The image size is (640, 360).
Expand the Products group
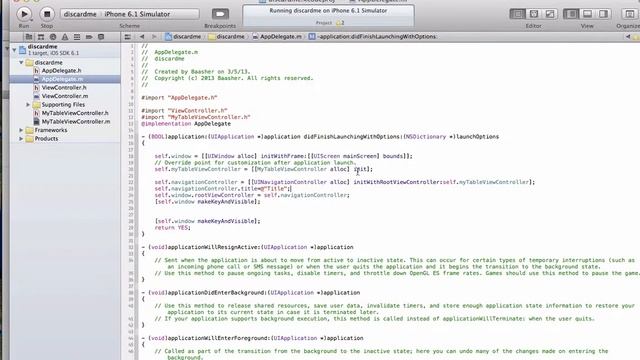click(21, 139)
